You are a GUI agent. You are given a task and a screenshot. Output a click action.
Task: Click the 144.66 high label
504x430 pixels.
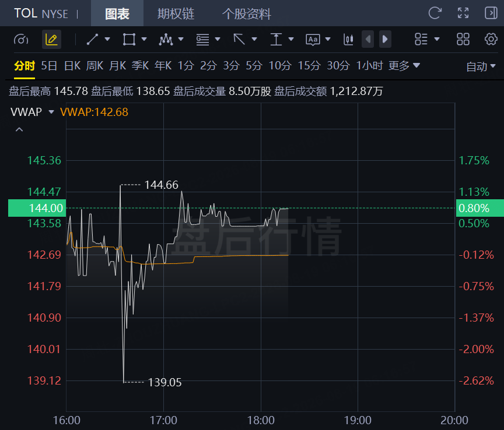pyautogui.click(x=161, y=185)
